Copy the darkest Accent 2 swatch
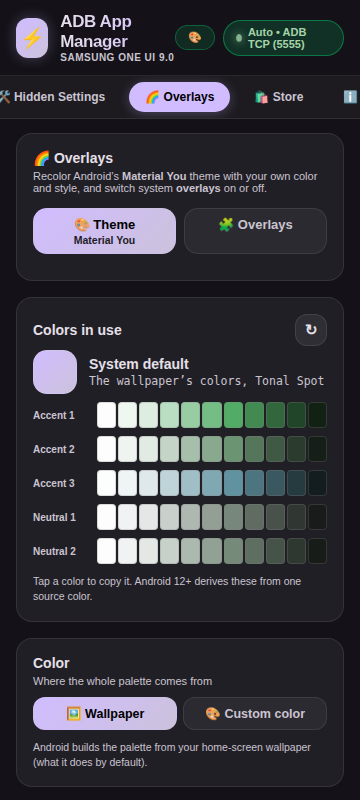 [318, 449]
